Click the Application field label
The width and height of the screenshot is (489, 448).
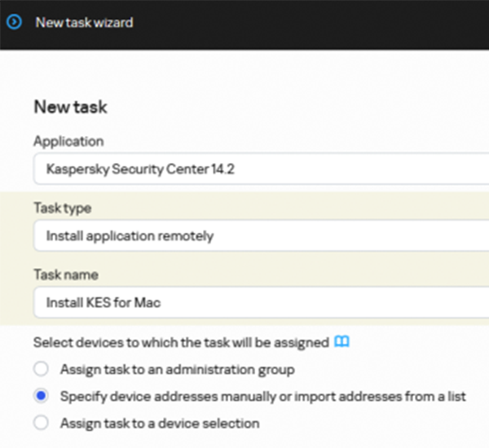tap(68, 142)
